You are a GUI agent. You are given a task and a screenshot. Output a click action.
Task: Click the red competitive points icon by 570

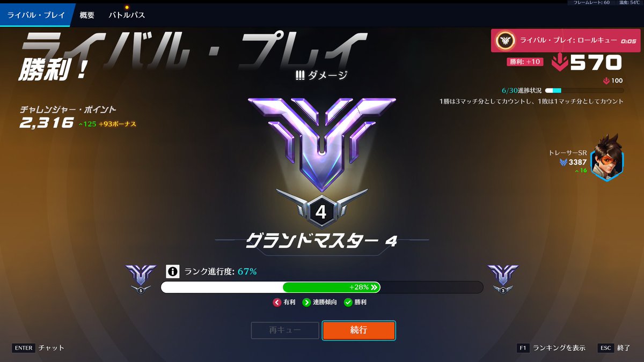(559, 63)
